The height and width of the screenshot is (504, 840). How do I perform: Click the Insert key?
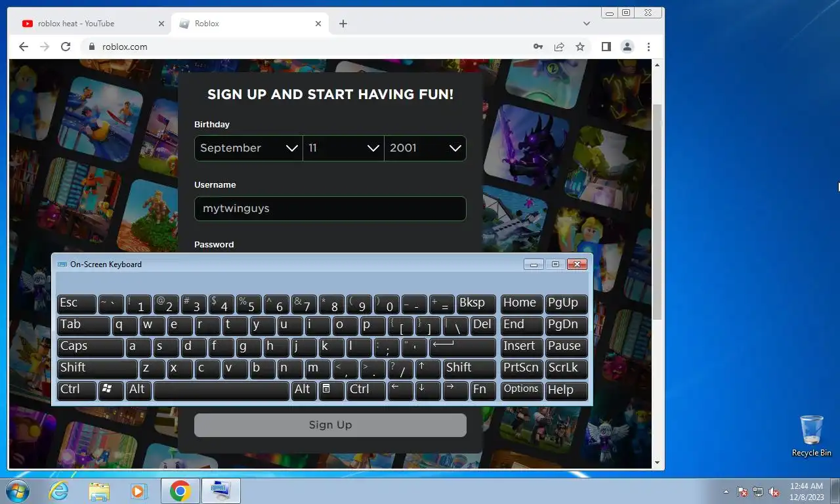tap(522, 347)
